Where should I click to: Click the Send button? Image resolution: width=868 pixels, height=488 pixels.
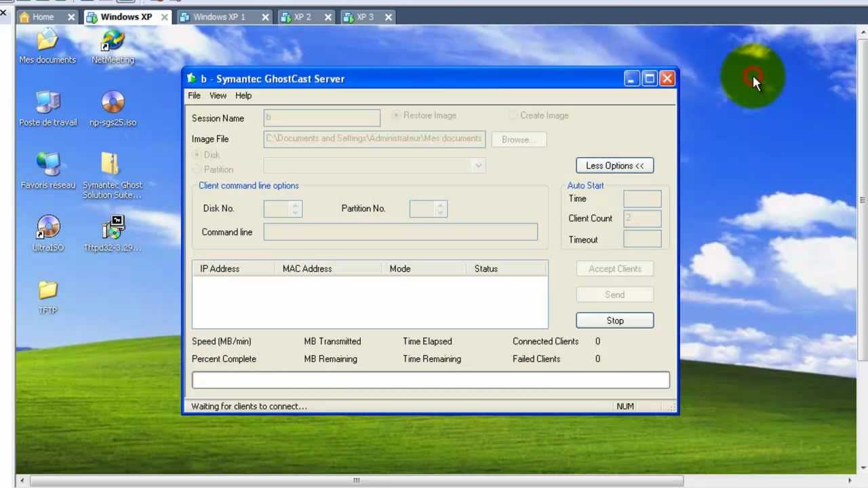coord(615,295)
